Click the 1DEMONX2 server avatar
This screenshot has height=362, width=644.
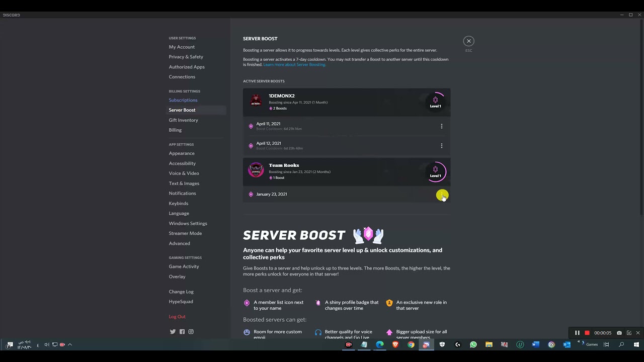click(x=256, y=100)
